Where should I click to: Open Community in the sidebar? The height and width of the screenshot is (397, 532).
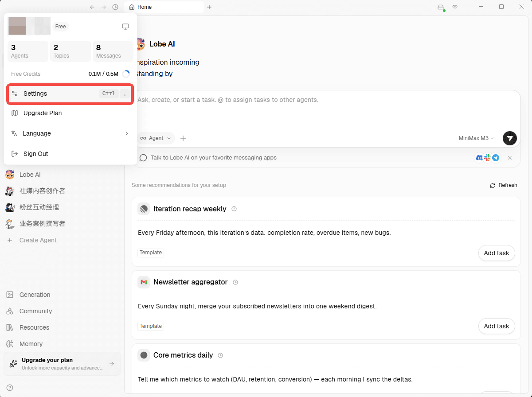tap(62, 311)
